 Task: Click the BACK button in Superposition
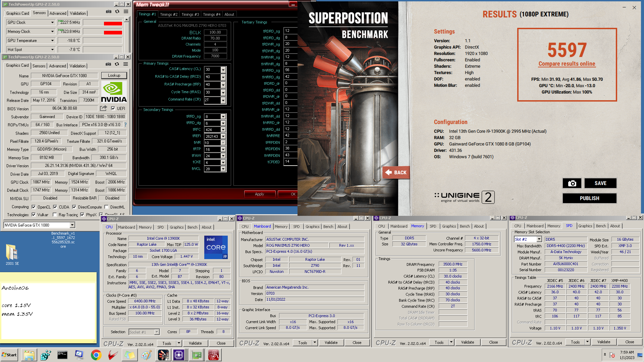point(396,172)
